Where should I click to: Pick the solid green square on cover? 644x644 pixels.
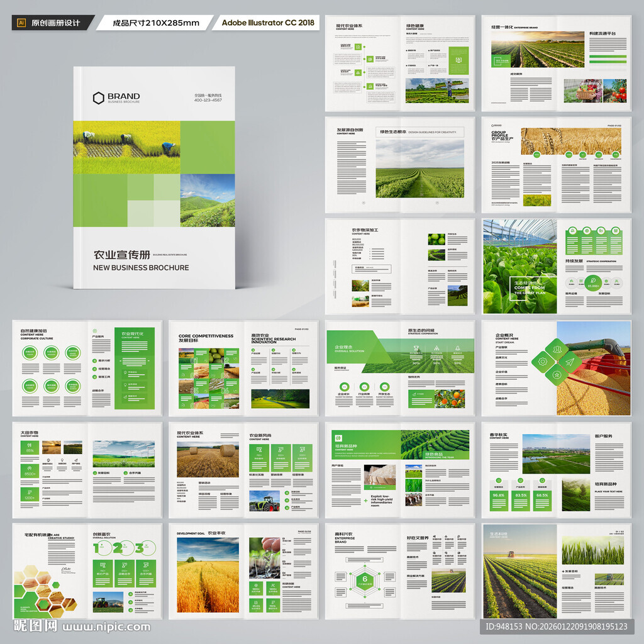208,147
